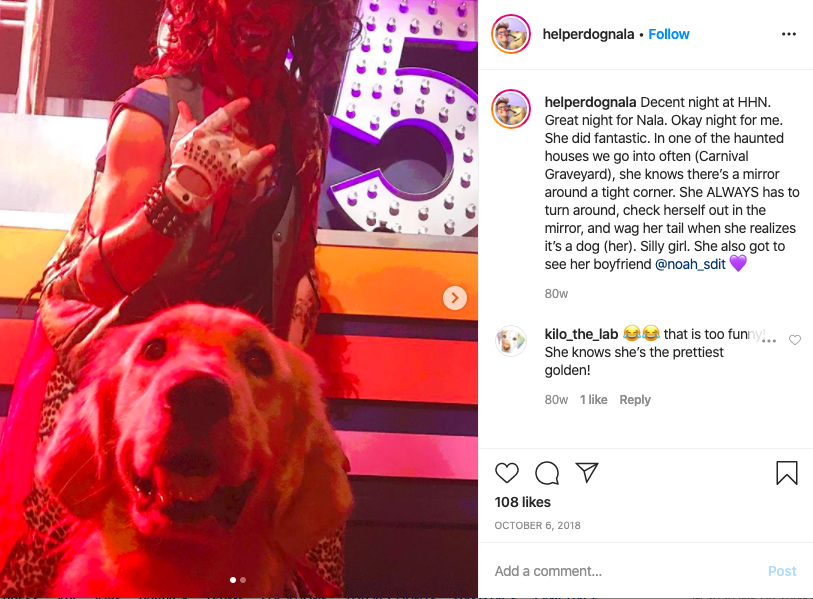Open comment options dots beside kilo_the_lab's comment
The height and width of the screenshot is (599, 813).
pyautogui.click(x=769, y=341)
